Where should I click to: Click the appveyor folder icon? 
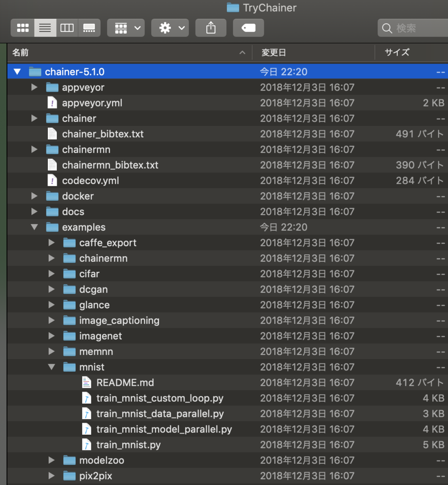coord(52,87)
